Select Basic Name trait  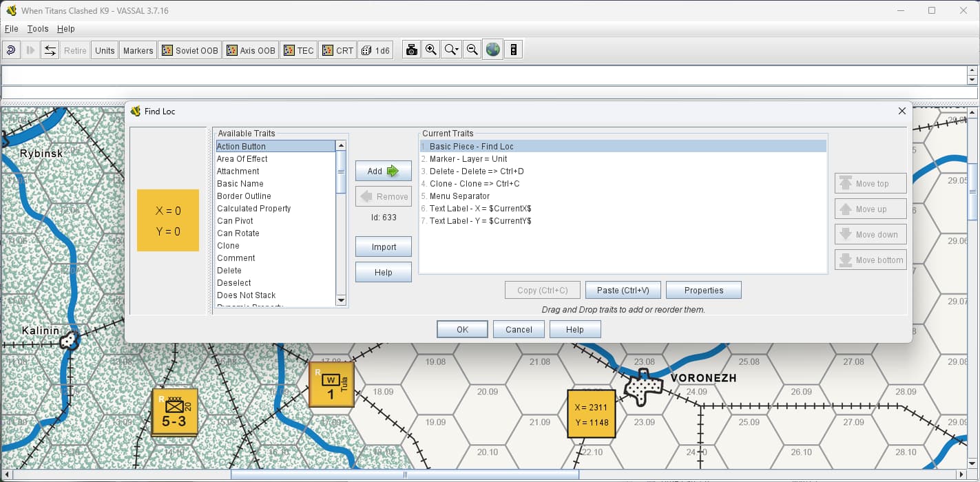275,184
